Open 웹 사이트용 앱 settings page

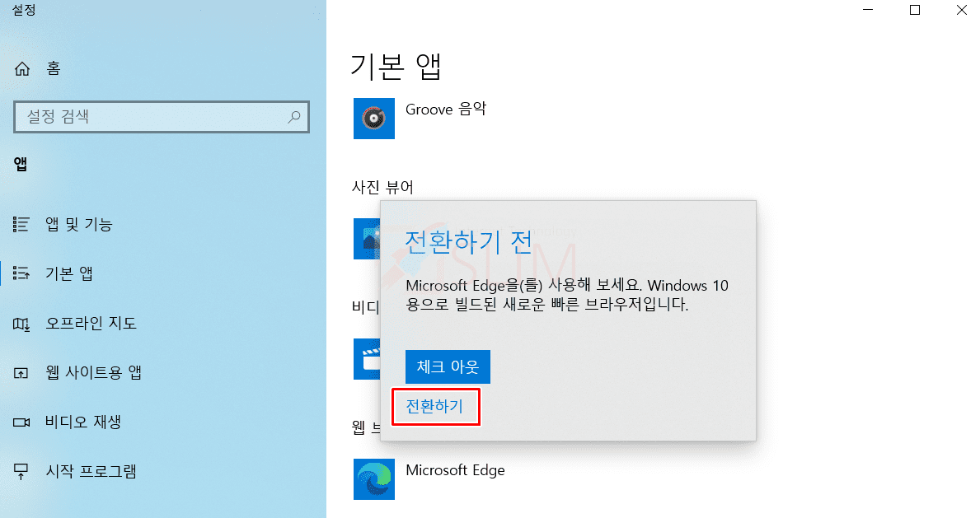[94, 372]
